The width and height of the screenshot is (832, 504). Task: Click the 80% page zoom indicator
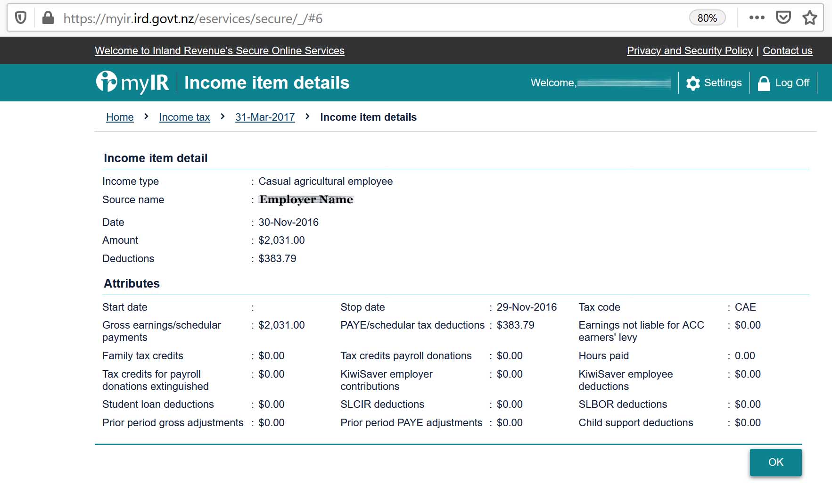(707, 17)
